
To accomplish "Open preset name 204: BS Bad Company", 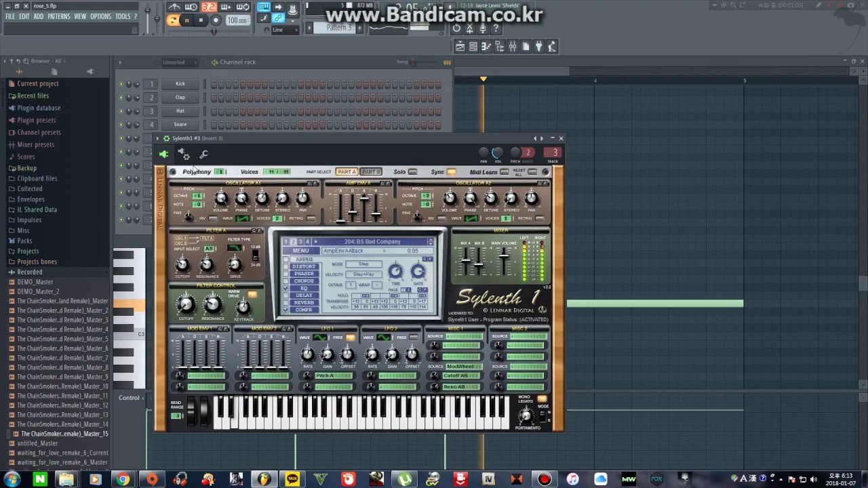I will click(x=372, y=242).
